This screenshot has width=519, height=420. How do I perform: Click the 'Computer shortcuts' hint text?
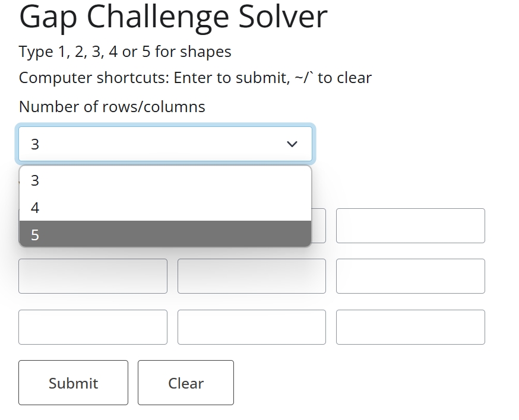[195, 78]
